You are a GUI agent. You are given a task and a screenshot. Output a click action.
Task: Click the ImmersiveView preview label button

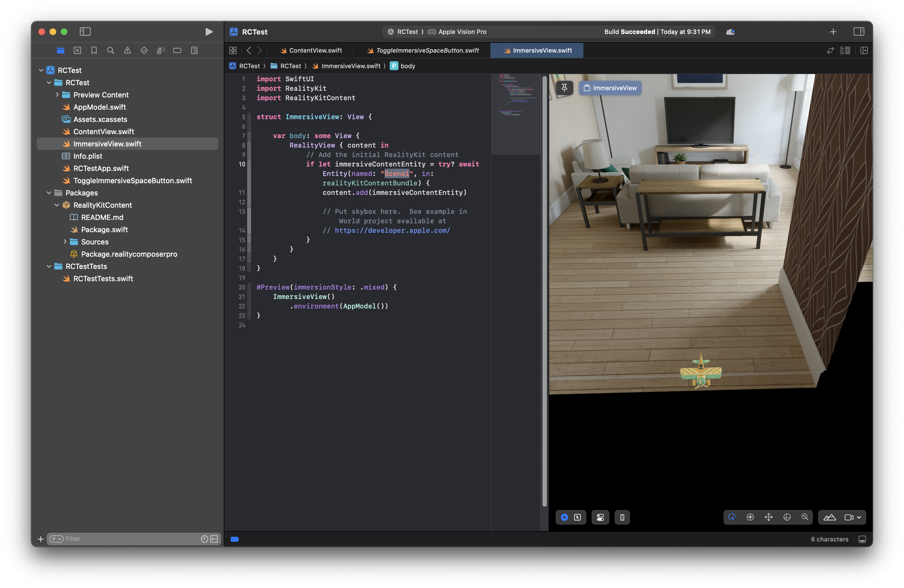pyautogui.click(x=610, y=88)
